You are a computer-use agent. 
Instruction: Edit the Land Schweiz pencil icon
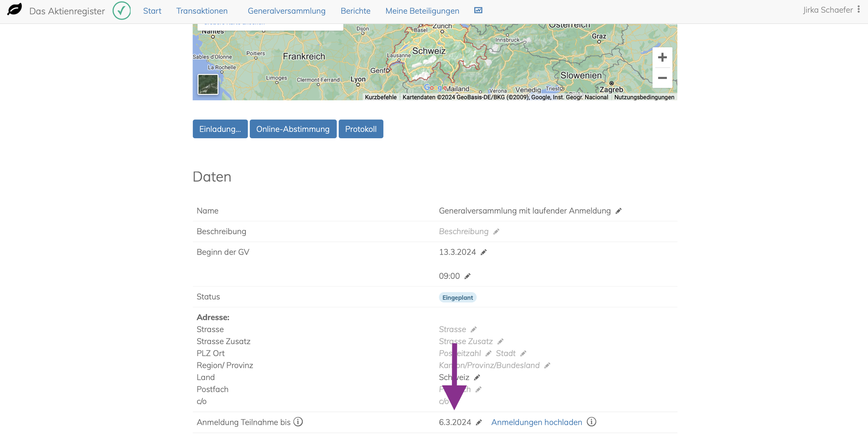pyautogui.click(x=477, y=378)
